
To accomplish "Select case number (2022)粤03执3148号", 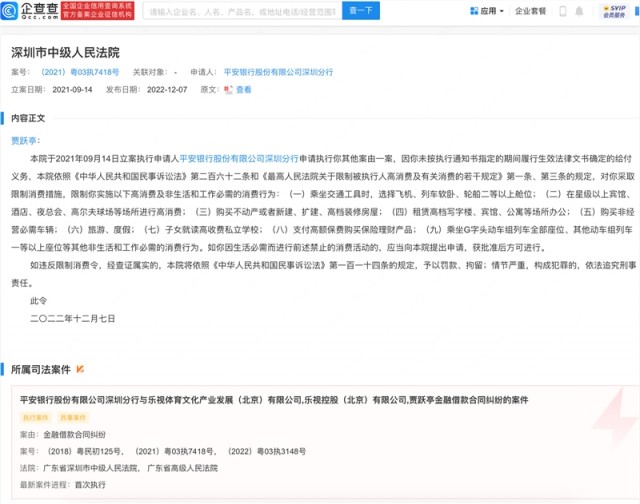I will (267, 451).
